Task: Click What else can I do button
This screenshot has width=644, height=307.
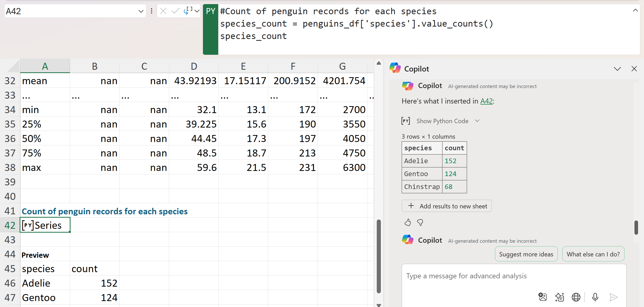Action: [x=593, y=254]
